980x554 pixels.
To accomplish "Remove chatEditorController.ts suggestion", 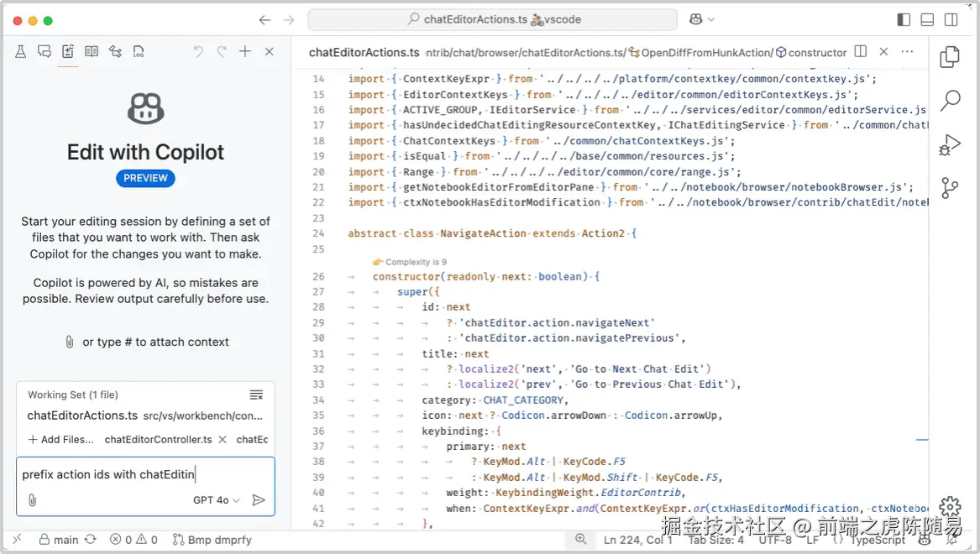I will [222, 440].
